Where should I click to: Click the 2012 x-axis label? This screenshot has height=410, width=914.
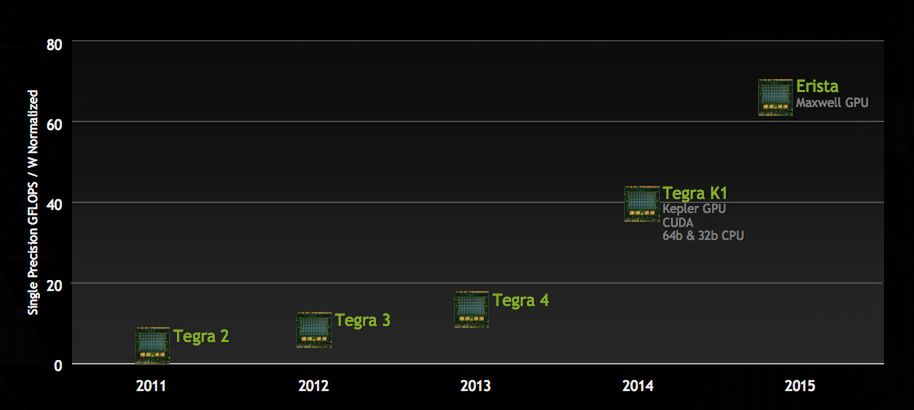(314, 386)
